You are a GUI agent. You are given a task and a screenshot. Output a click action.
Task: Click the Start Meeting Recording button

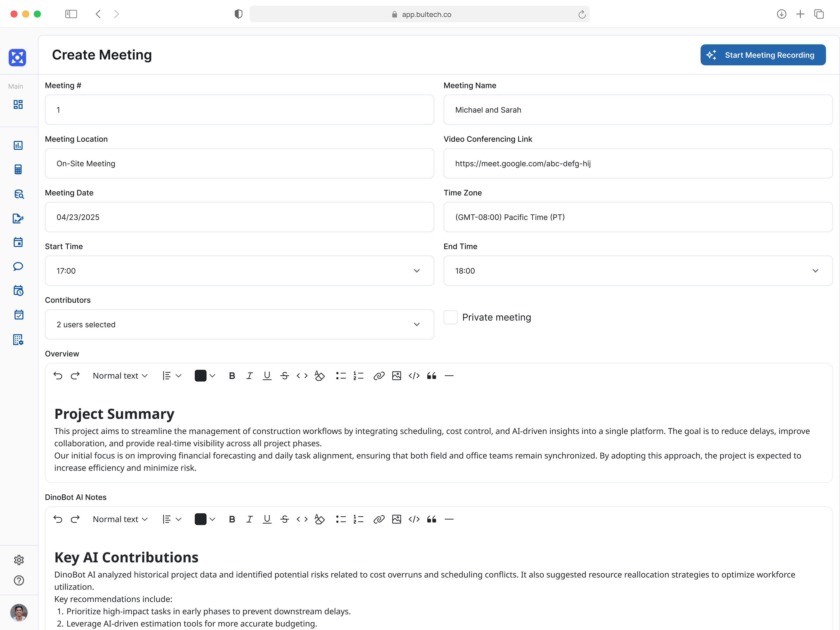(x=763, y=55)
